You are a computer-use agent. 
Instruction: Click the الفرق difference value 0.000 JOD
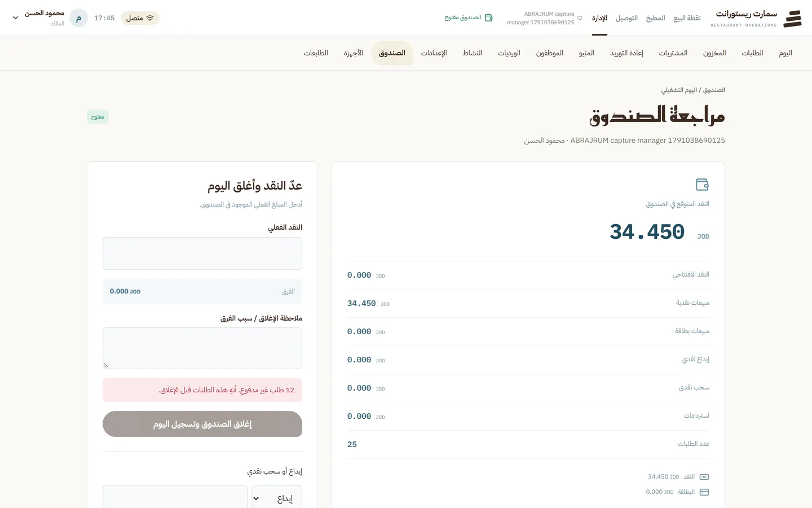coord(125,291)
